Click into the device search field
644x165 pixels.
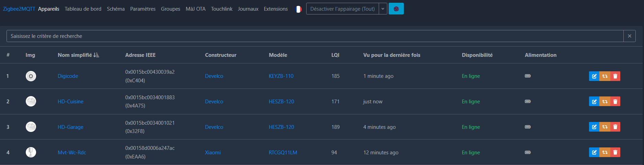(x=314, y=36)
